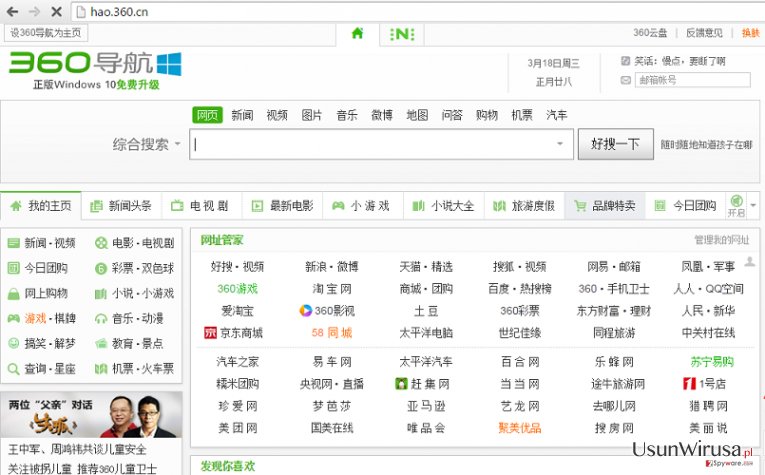Open the 小游戏 navigation tab

coord(362,206)
